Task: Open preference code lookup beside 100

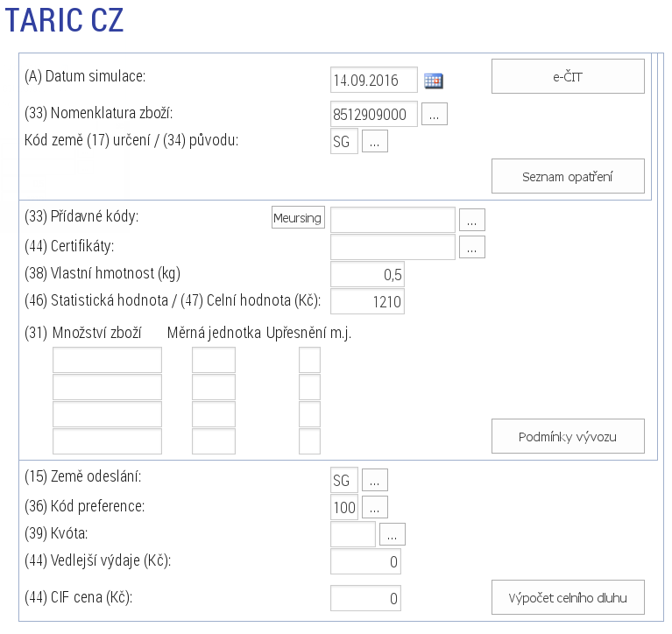Action: click(x=375, y=507)
